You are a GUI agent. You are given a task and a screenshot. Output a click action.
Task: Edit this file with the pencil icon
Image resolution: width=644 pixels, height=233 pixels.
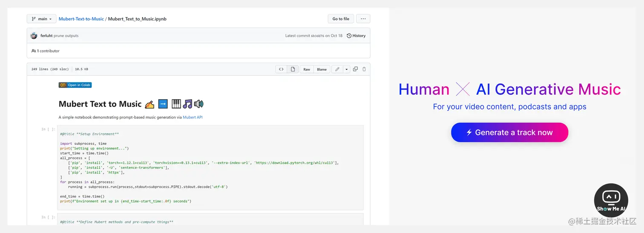337,69
